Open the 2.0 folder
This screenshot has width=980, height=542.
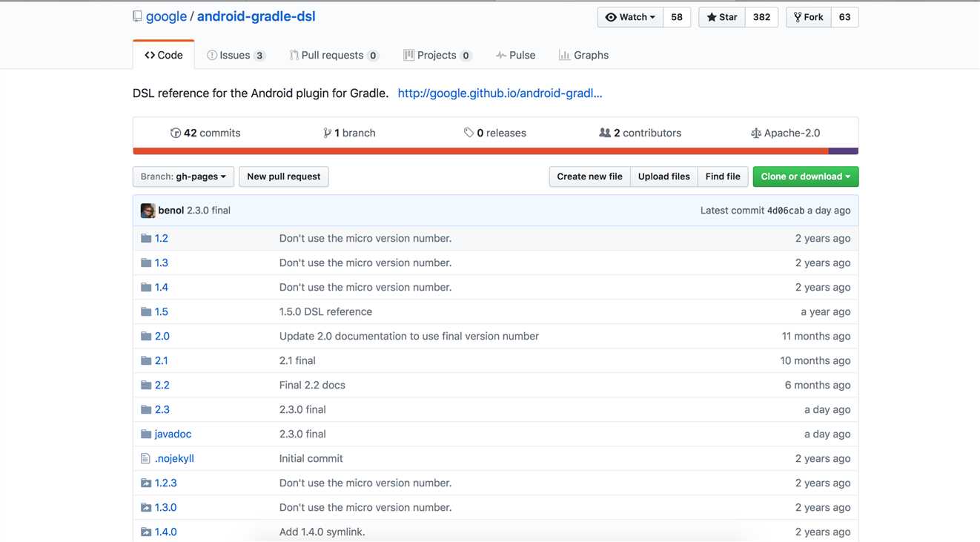162,336
